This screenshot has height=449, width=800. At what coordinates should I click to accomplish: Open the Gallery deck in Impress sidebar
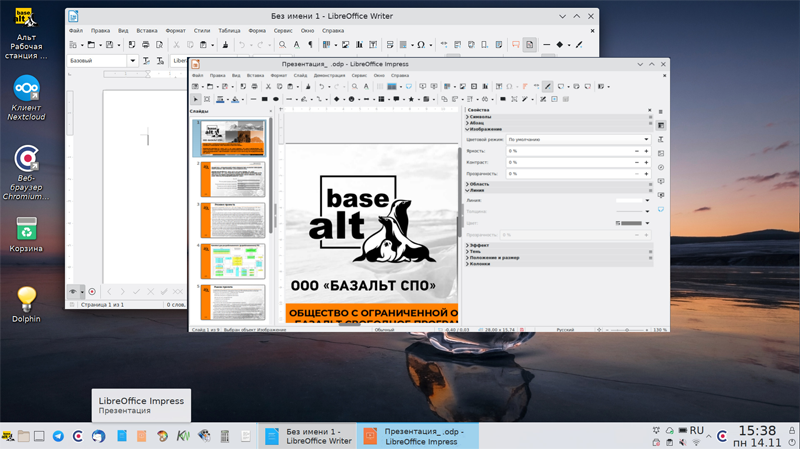click(x=661, y=153)
